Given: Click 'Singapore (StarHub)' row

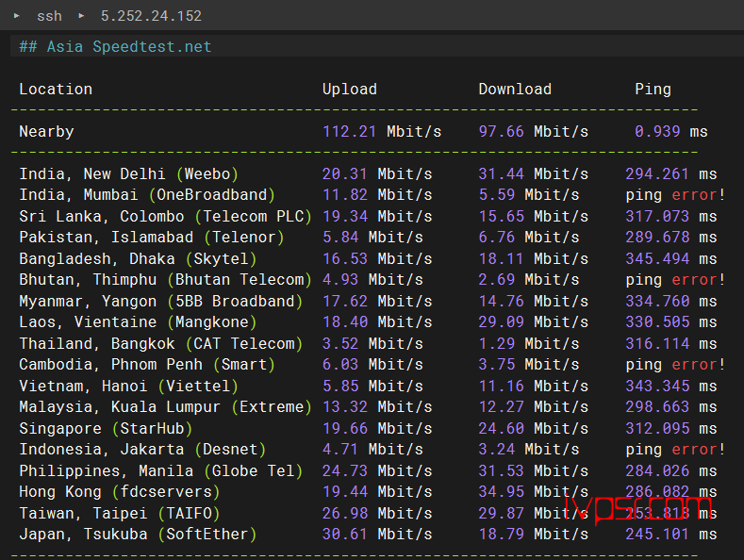Looking at the screenshot, I should (x=368, y=429).
